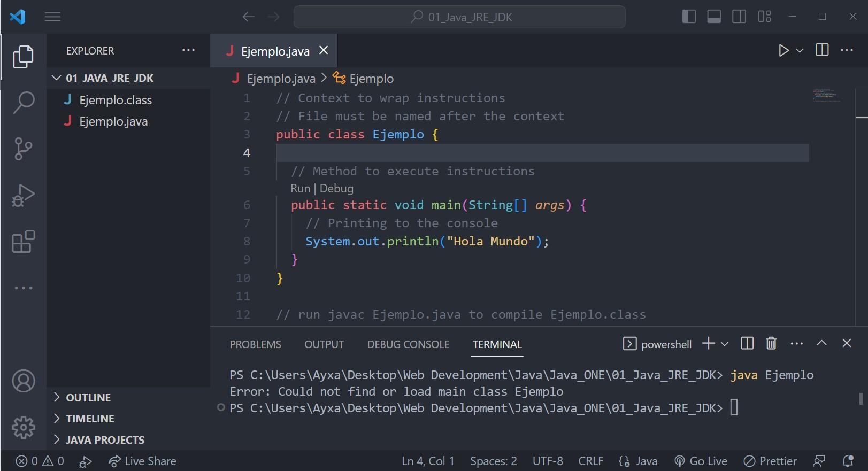Click the debug status bar icon
The width and height of the screenshot is (868, 471).
tap(86, 461)
